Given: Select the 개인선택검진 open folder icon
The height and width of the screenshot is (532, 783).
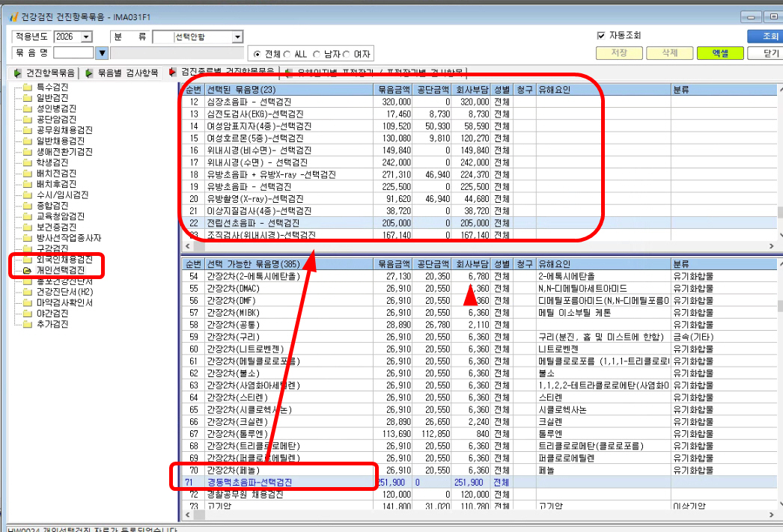Looking at the screenshot, I should (28, 271).
